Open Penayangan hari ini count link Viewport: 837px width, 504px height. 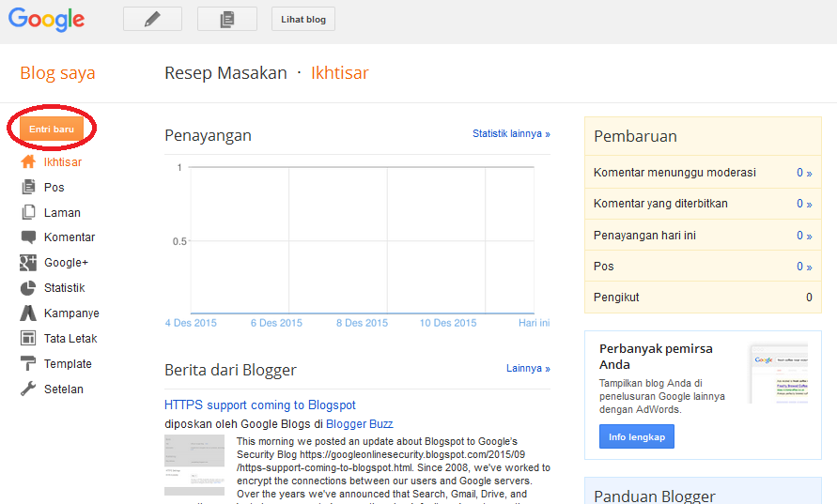804,236
